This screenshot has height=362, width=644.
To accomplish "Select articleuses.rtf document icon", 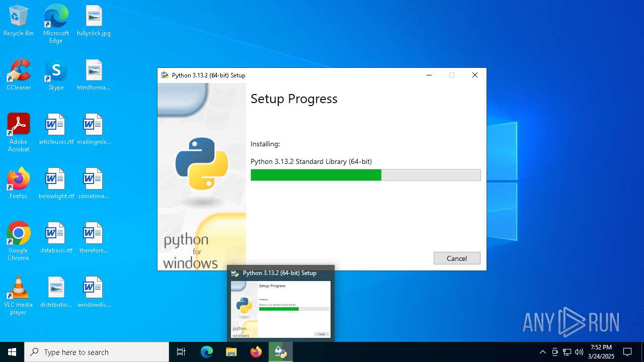I will click(x=56, y=130).
